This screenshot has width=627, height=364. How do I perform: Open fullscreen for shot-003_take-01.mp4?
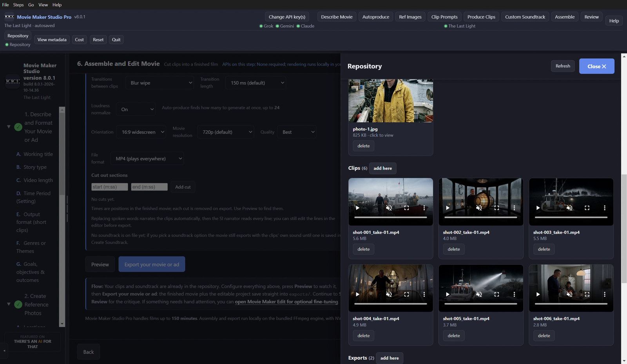tap(587, 208)
